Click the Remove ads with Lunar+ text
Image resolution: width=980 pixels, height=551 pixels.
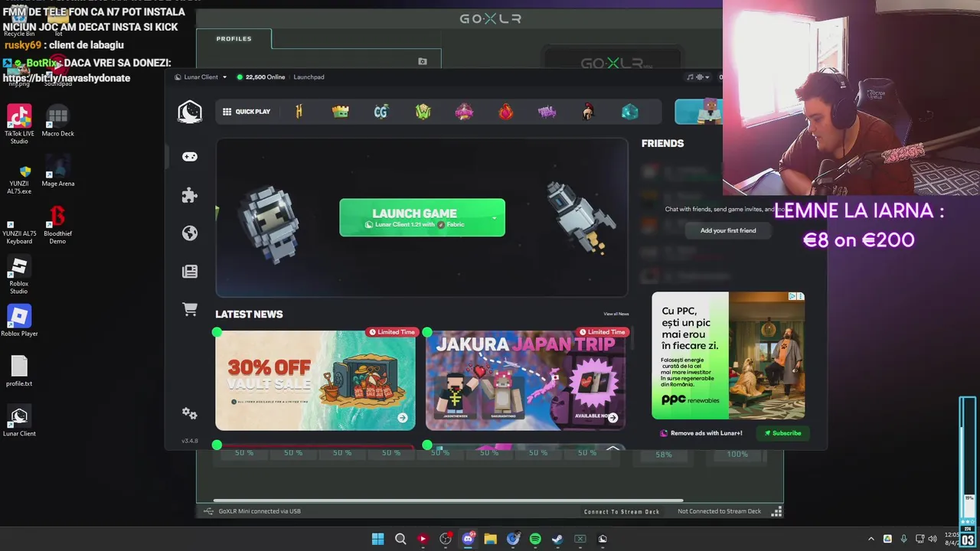click(706, 433)
